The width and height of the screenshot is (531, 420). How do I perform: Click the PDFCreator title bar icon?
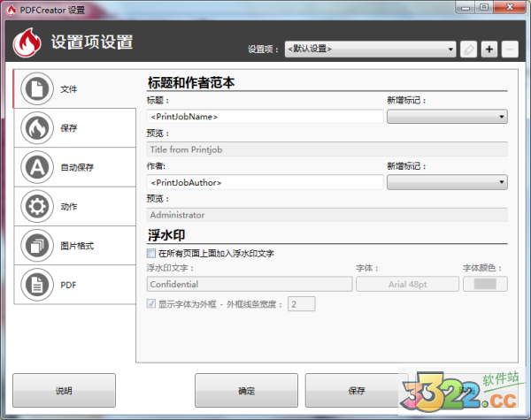[x=11, y=10]
